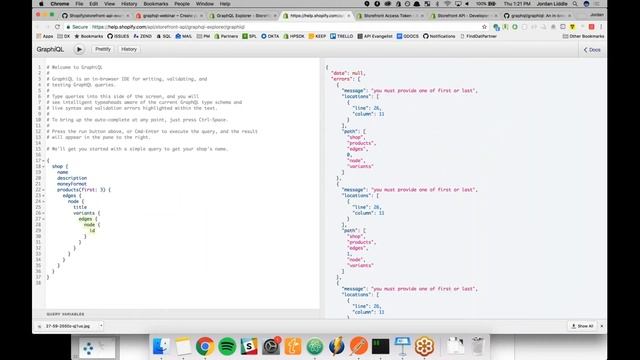Image resolution: width=640 pixels, height=360 pixels.
Task: Collapse the query block at line 17
Action: pos(44,160)
